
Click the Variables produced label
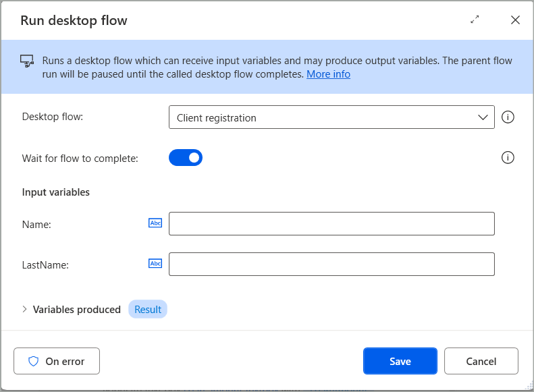click(76, 310)
